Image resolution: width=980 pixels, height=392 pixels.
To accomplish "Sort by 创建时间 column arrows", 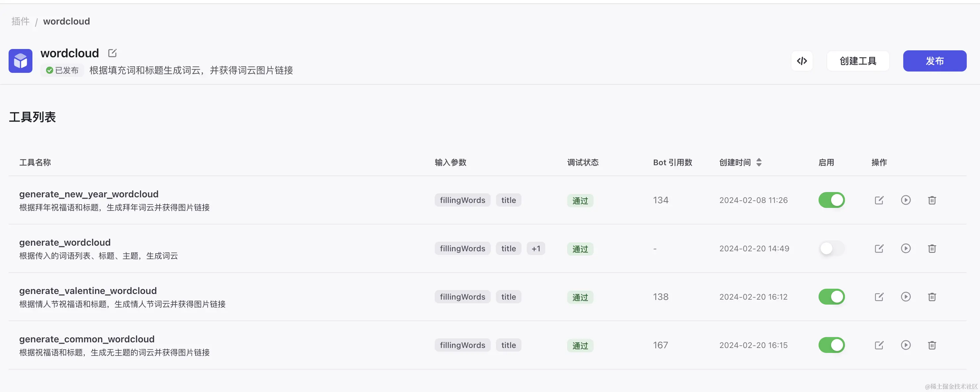I will pos(759,163).
